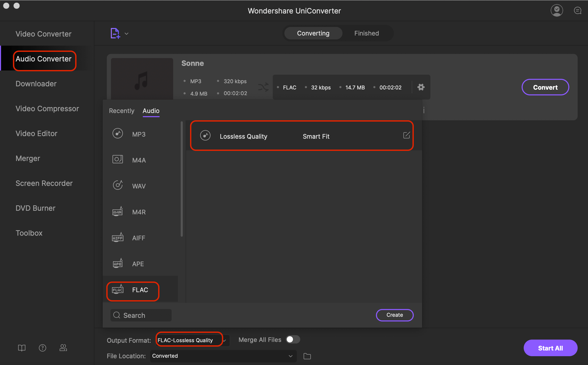
Task: Select the M4A audio format icon
Action: tap(118, 159)
